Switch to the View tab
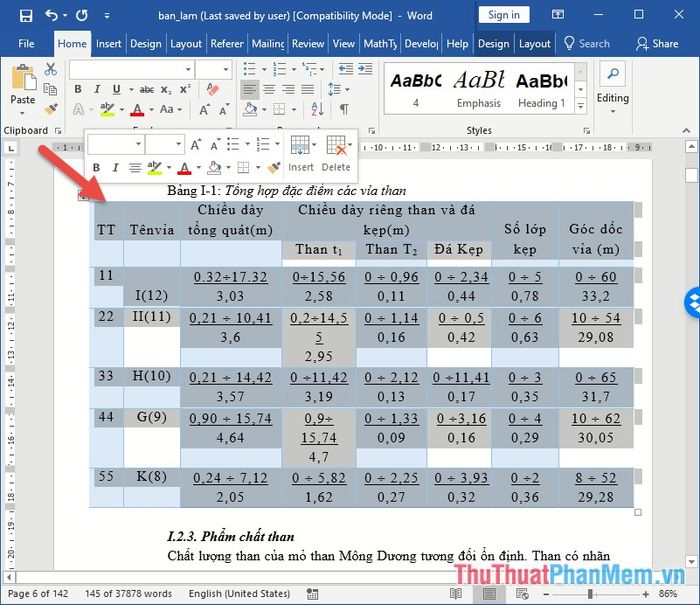 coord(344,44)
